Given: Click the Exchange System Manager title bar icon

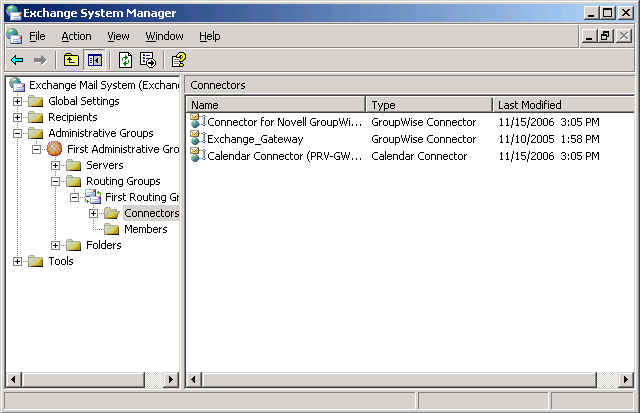Looking at the screenshot, I should pyautogui.click(x=13, y=13).
